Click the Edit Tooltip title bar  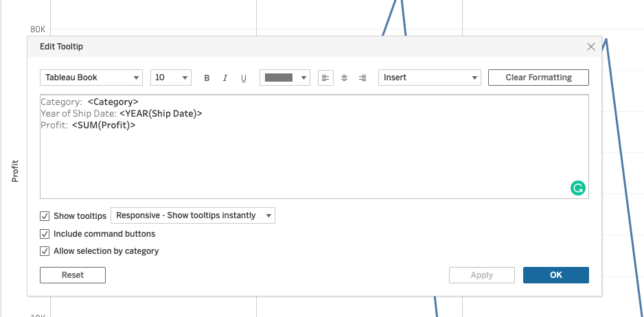click(x=314, y=47)
